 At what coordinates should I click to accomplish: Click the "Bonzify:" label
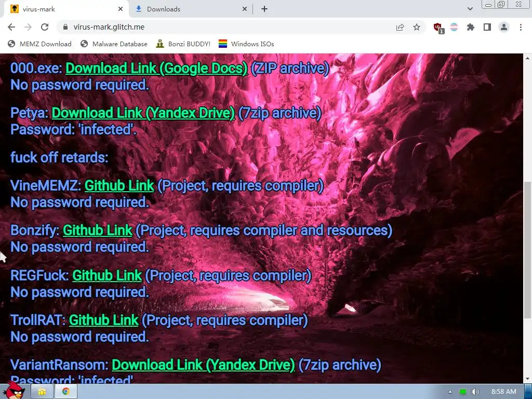click(x=35, y=230)
